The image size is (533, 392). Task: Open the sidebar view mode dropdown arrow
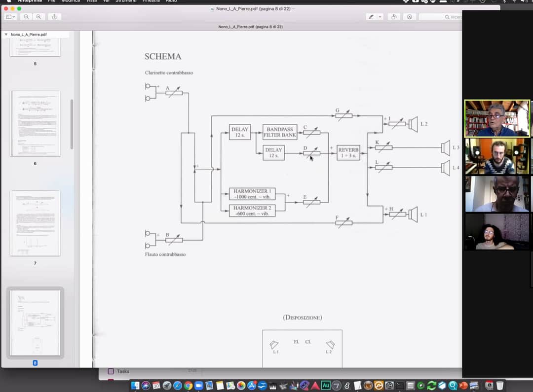(14, 17)
